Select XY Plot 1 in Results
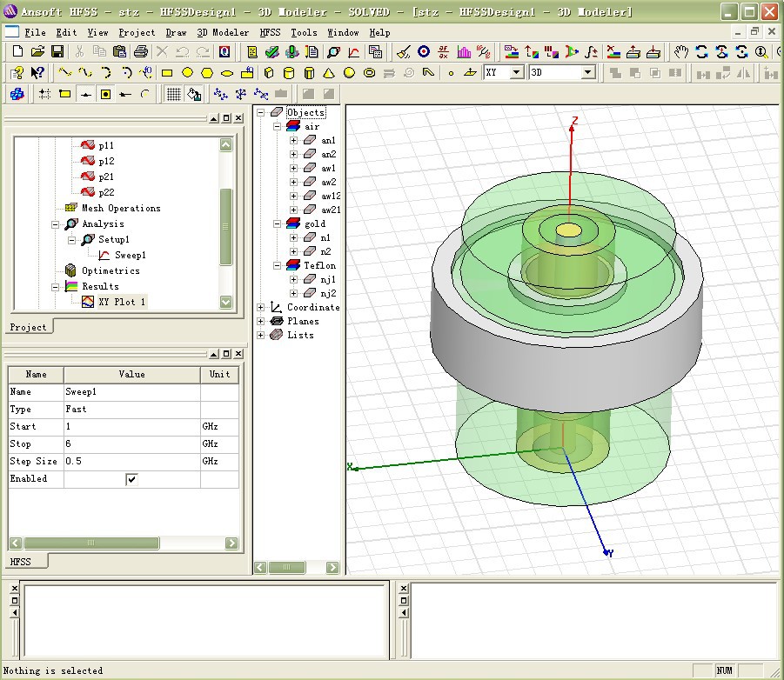 tap(122, 302)
